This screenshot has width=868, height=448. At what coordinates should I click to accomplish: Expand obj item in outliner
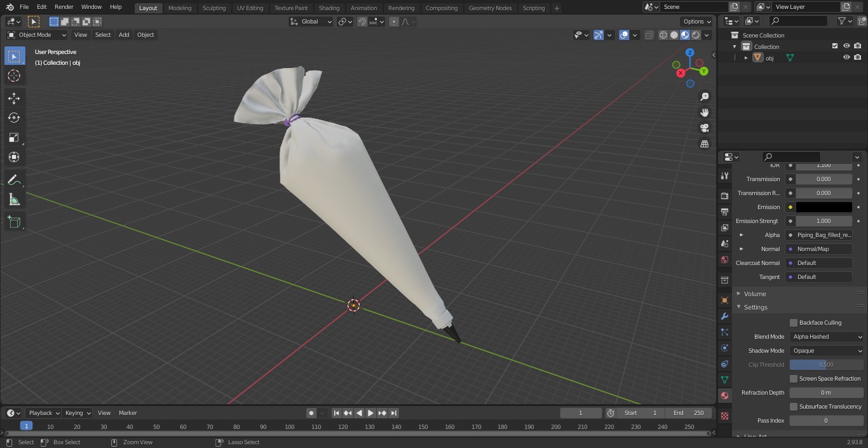[x=746, y=58]
